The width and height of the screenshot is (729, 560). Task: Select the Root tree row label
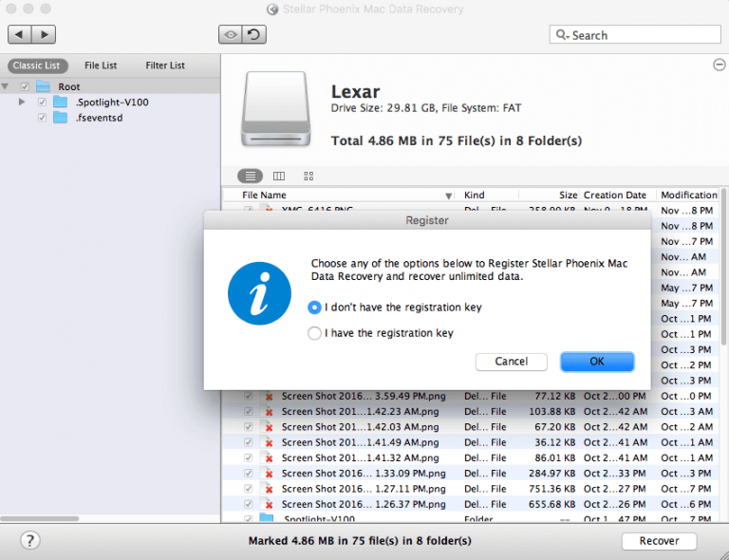pos(68,87)
